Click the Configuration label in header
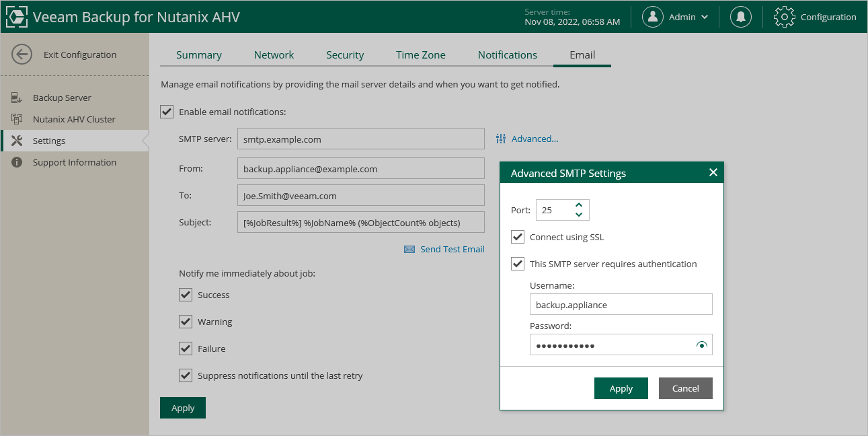This screenshot has width=868, height=436. coord(828,17)
